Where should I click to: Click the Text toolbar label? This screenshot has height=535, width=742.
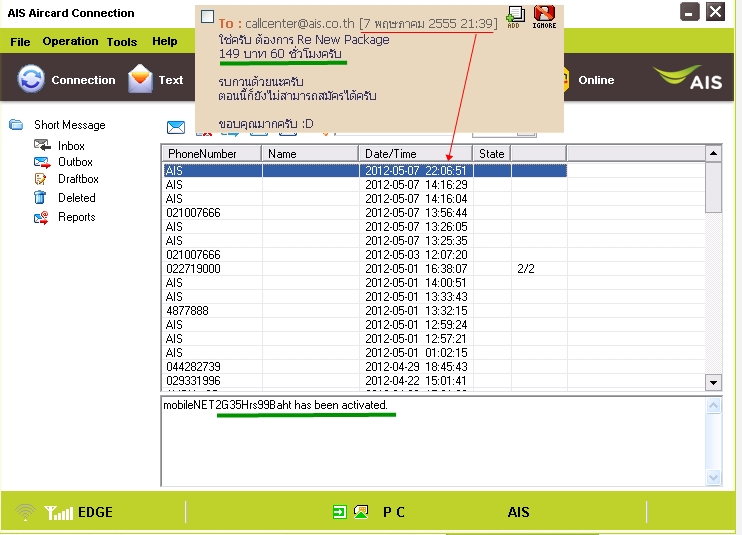[x=171, y=80]
